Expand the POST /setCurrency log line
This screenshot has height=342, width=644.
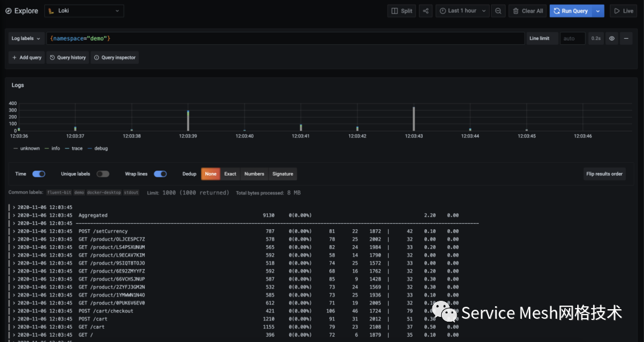click(x=14, y=232)
